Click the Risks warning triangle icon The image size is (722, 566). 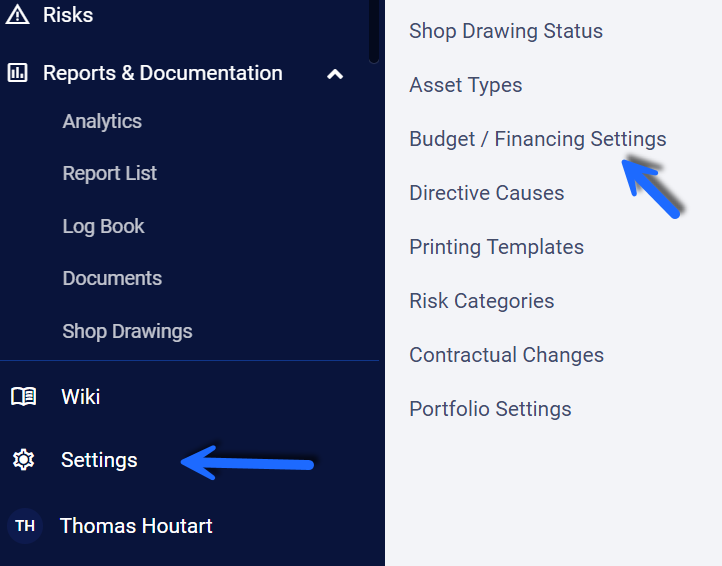pyautogui.click(x=17, y=14)
